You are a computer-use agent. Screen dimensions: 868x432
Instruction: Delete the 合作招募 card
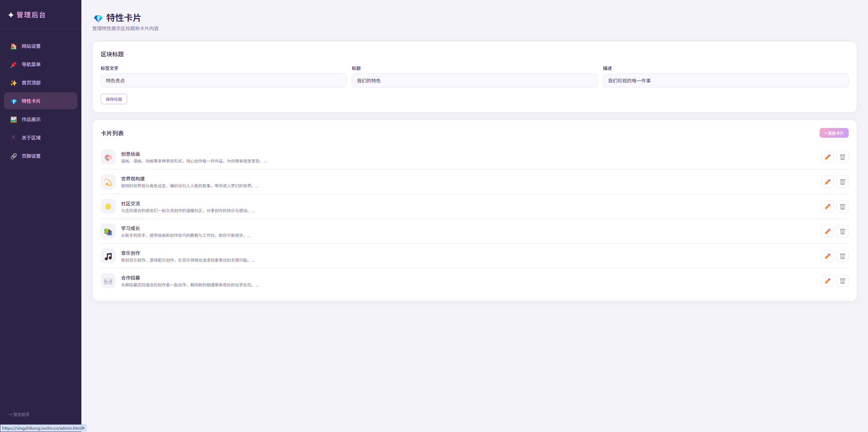coord(842,281)
